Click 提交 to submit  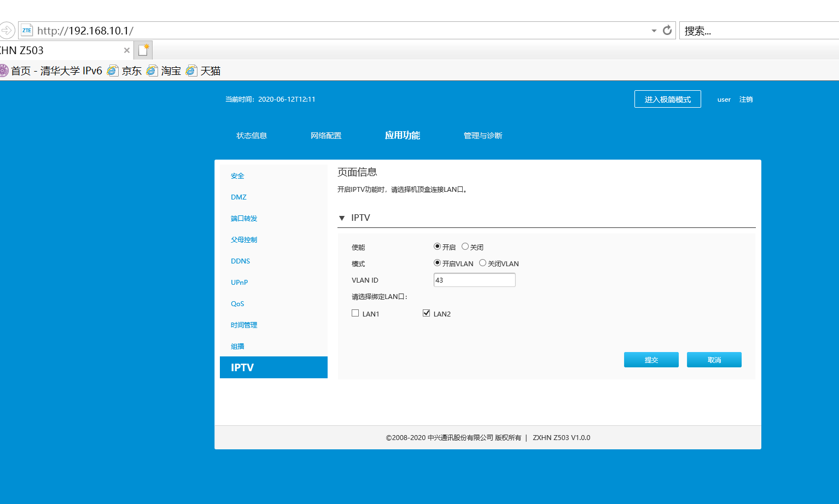[651, 360]
